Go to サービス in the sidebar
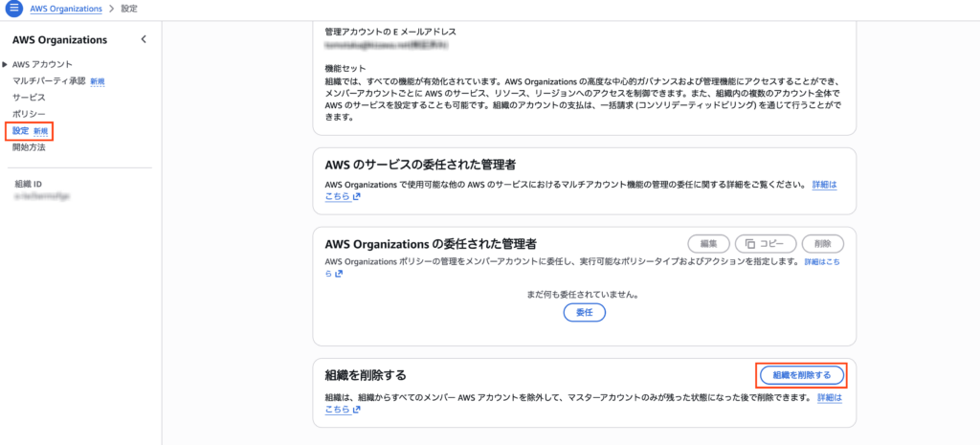The height and width of the screenshot is (445, 980). [29, 98]
